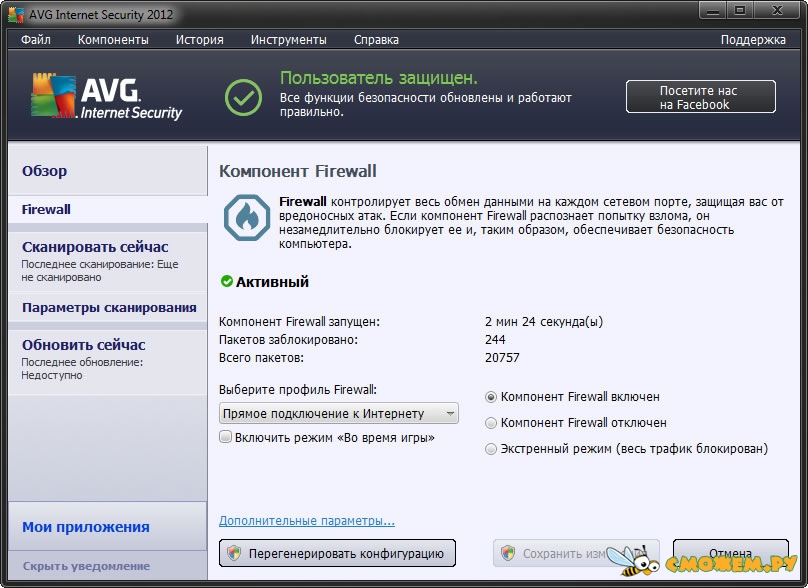The width and height of the screenshot is (808, 588).
Task: Maximize the AVG window
Action: tap(740, 10)
